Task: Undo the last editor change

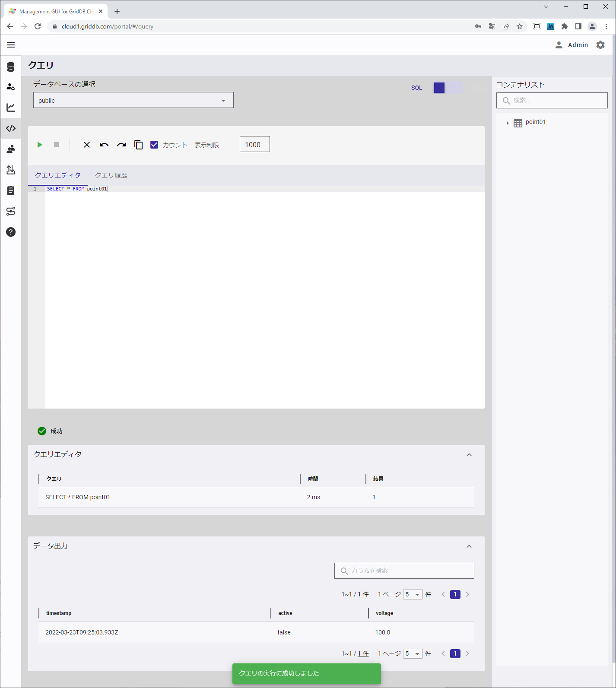Action: [x=104, y=145]
